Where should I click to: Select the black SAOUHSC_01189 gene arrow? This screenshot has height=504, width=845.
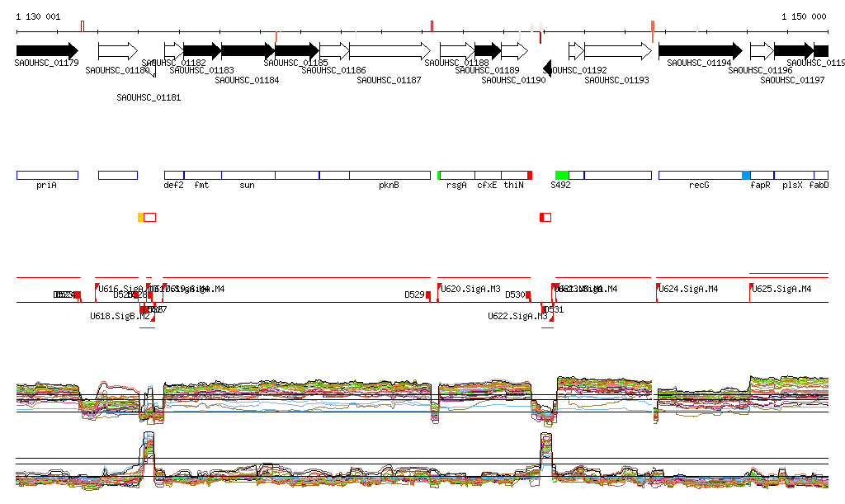(488, 51)
